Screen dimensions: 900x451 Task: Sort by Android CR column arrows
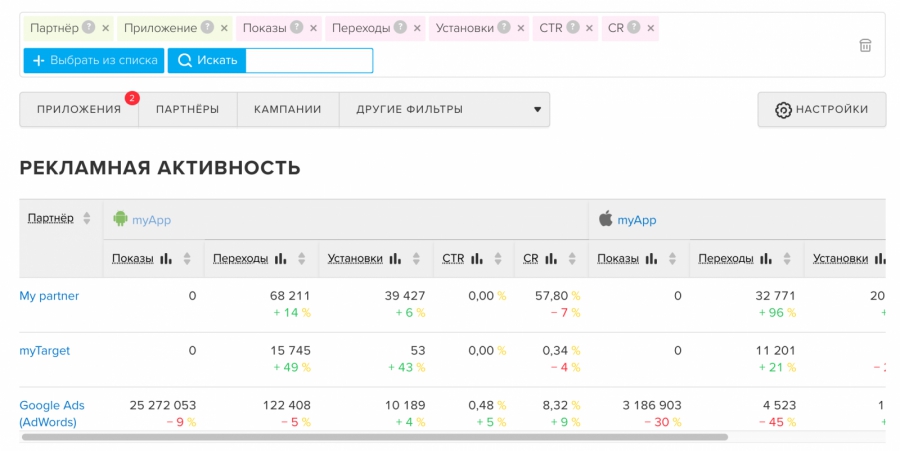click(572, 259)
